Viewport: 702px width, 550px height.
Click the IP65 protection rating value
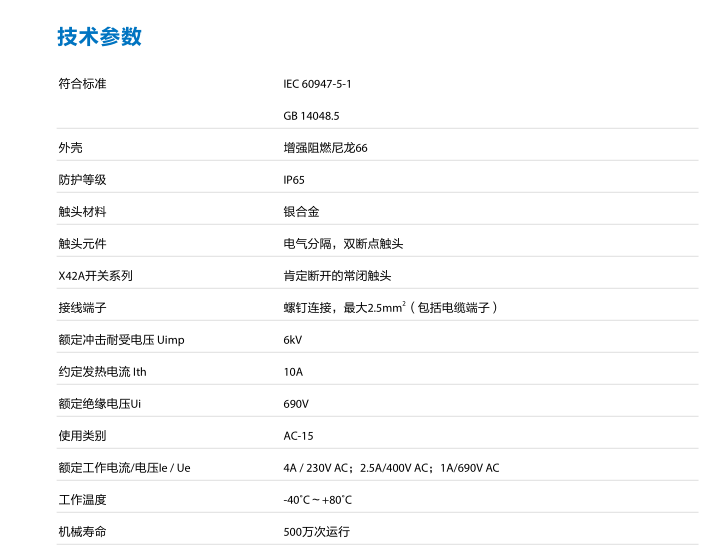pos(294,180)
